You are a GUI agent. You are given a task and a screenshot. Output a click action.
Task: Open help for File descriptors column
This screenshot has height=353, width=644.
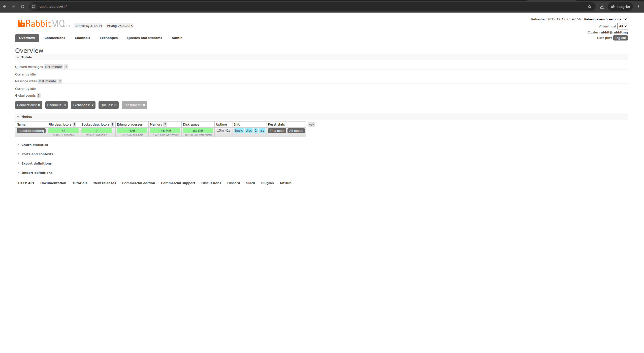(75, 124)
